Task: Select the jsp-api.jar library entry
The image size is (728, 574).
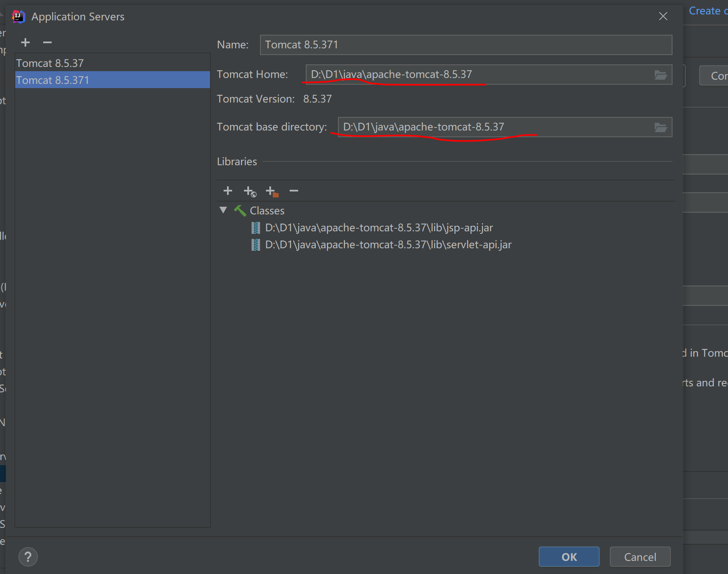Action: (x=379, y=228)
